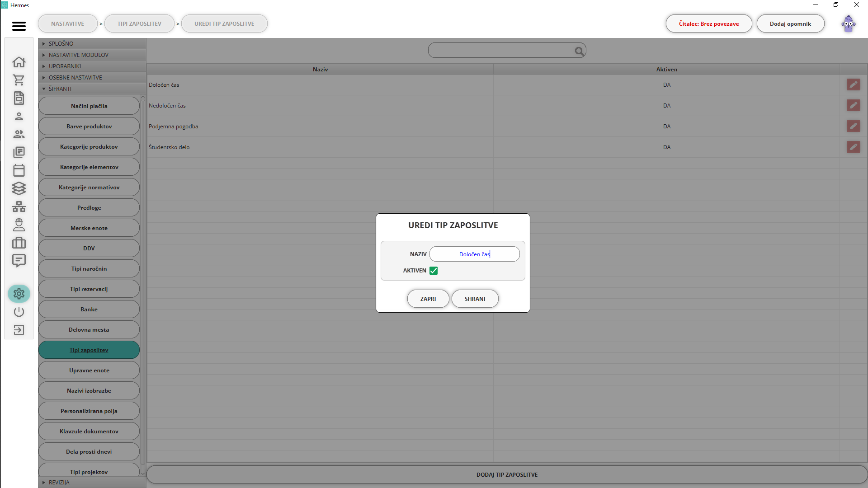Viewport: 868px width, 488px height.
Task: Select the active Tipi zaposlitev item
Action: point(89,350)
